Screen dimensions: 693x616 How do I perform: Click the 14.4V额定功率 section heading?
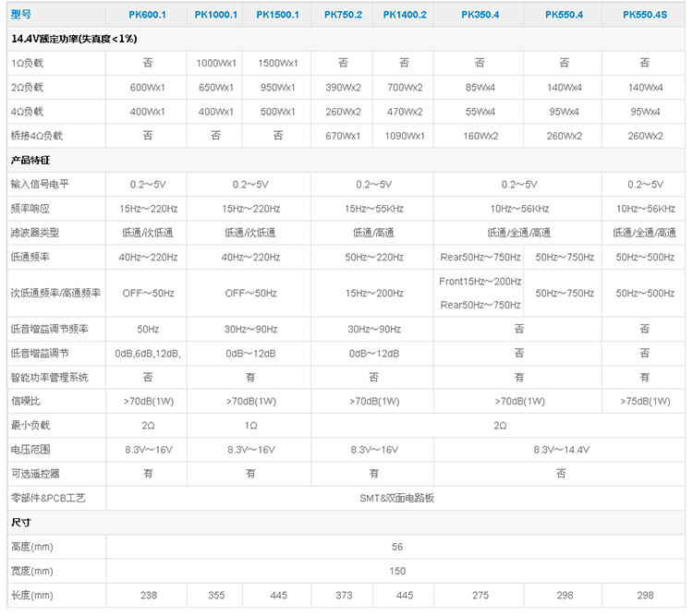74,39
